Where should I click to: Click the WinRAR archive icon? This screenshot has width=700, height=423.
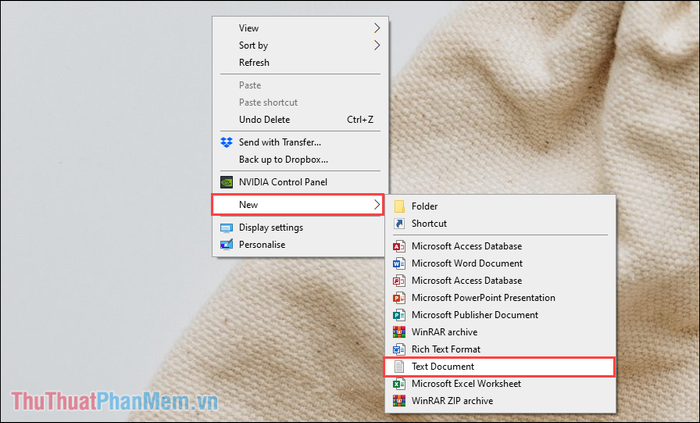399,332
